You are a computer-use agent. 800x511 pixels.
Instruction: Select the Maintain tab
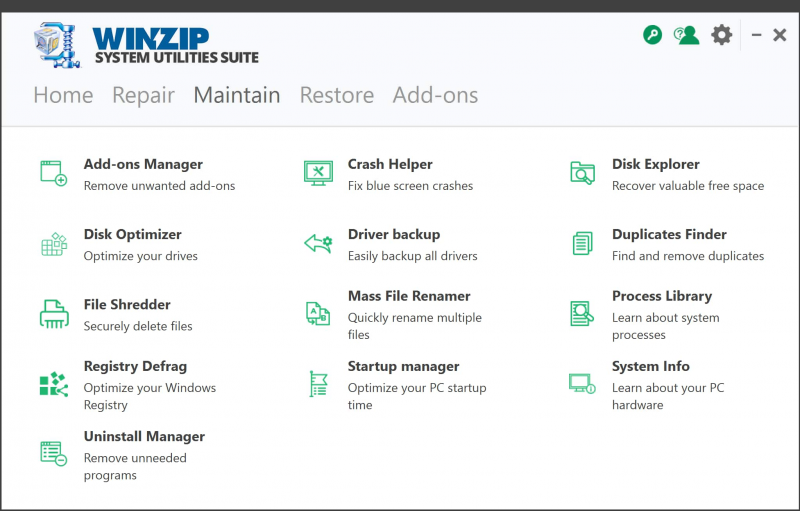(237, 95)
